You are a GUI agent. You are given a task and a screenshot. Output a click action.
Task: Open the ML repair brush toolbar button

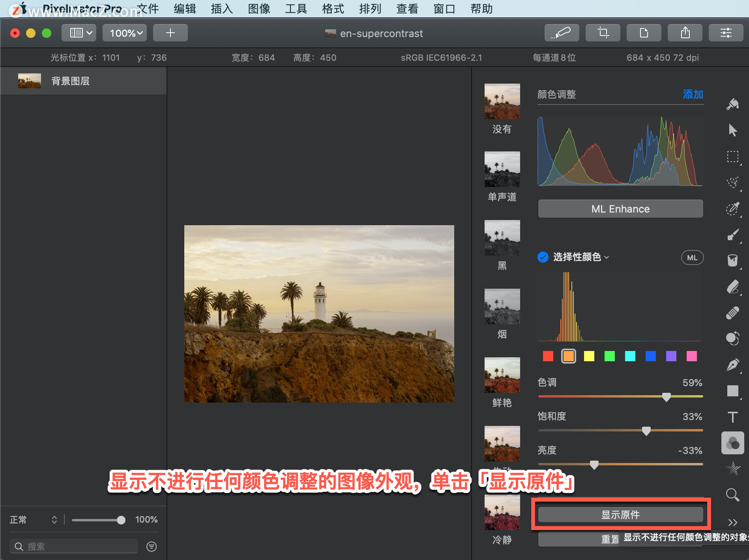coord(562,33)
